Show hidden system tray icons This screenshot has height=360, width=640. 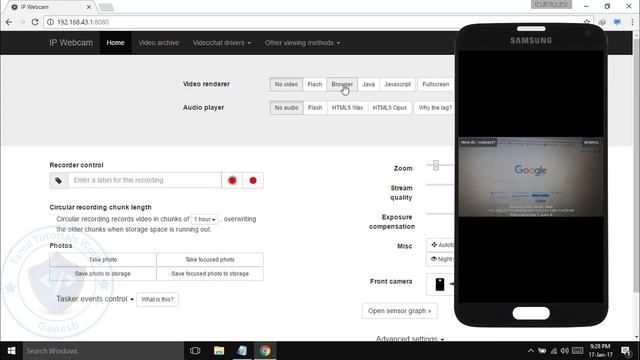(531, 351)
